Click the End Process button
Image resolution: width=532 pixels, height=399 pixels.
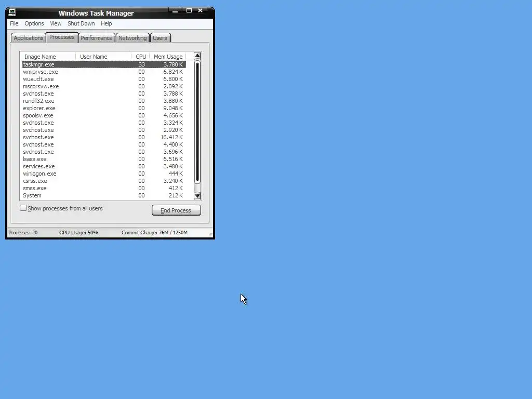tap(176, 210)
